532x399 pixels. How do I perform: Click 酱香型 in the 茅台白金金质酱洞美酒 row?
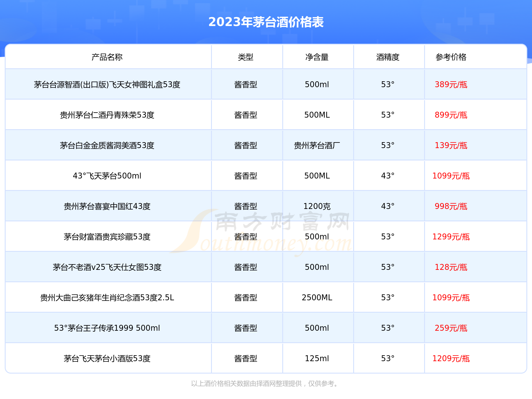pyautogui.click(x=246, y=146)
